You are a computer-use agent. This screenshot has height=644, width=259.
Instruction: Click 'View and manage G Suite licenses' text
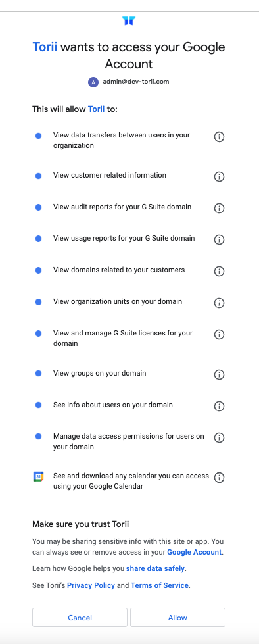[x=123, y=338]
